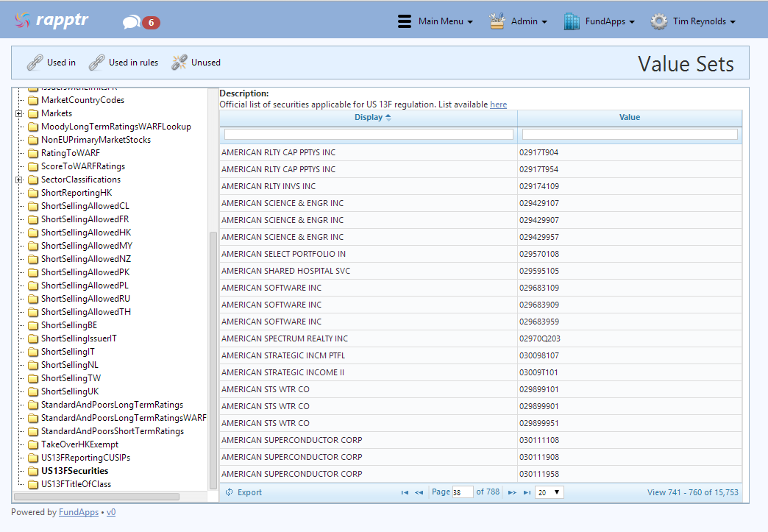Screen dimensions: 768x532
Task: Click the ShortSellingTW folder icon
Action: point(33,379)
